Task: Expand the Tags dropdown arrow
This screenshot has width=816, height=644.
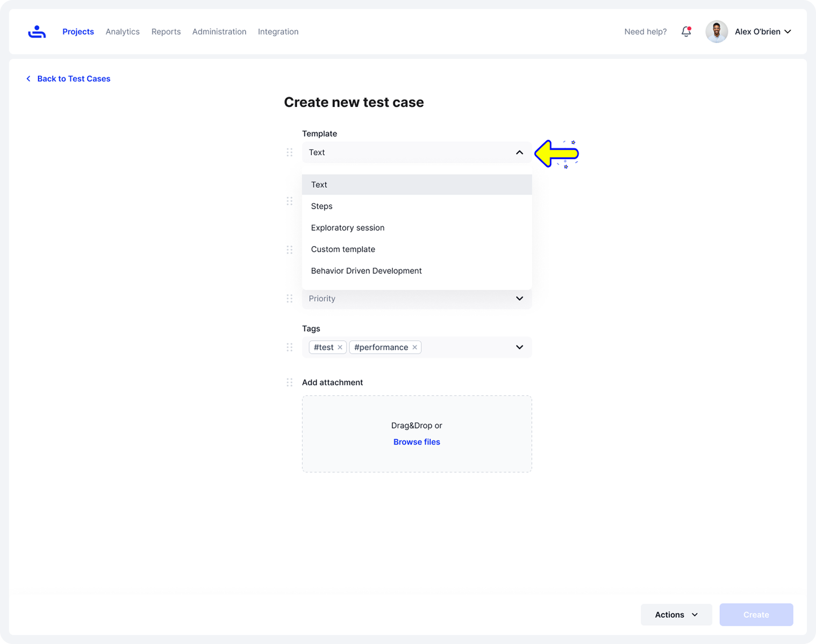Action: tap(519, 347)
